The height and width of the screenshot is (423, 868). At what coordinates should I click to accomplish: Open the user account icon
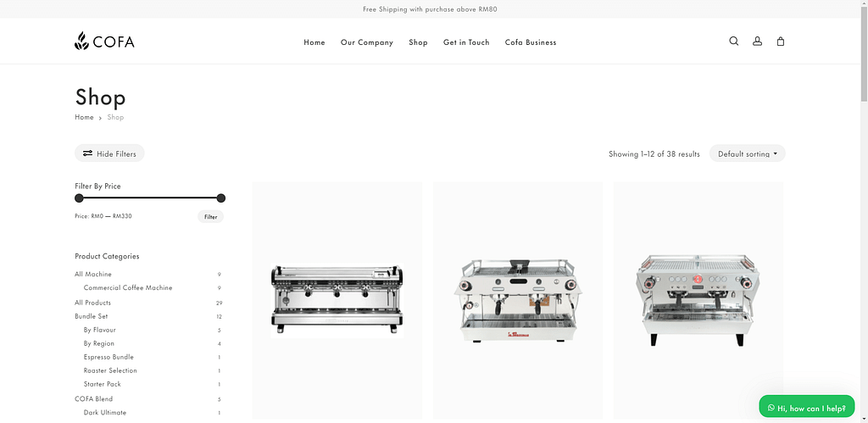[757, 41]
